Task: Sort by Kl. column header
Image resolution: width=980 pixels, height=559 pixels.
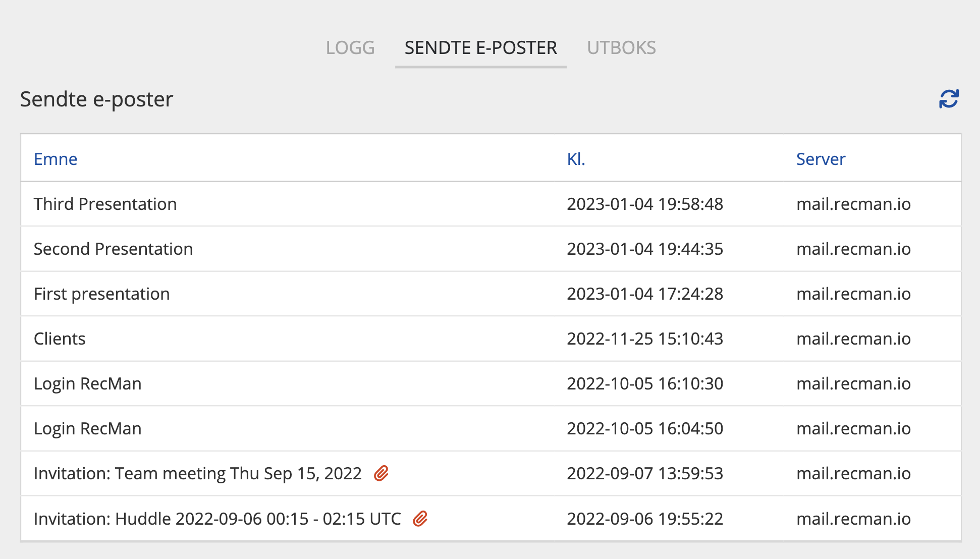Action: point(576,159)
